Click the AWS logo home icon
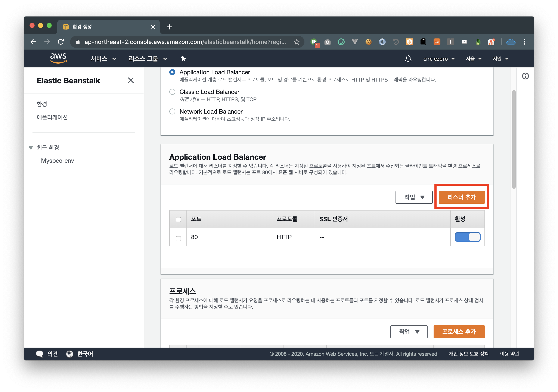558x392 pixels. coord(58,58)
